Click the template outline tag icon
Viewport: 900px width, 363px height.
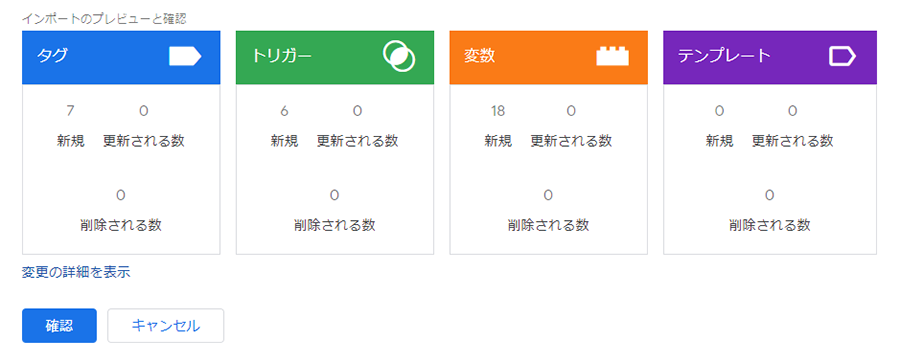(x=842, y=56)
